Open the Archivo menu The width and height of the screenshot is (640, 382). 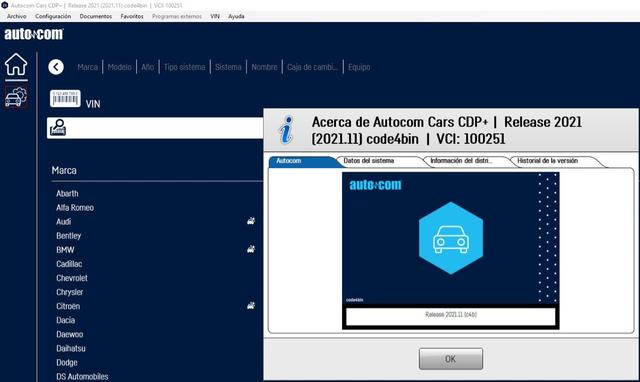point(16,16)
